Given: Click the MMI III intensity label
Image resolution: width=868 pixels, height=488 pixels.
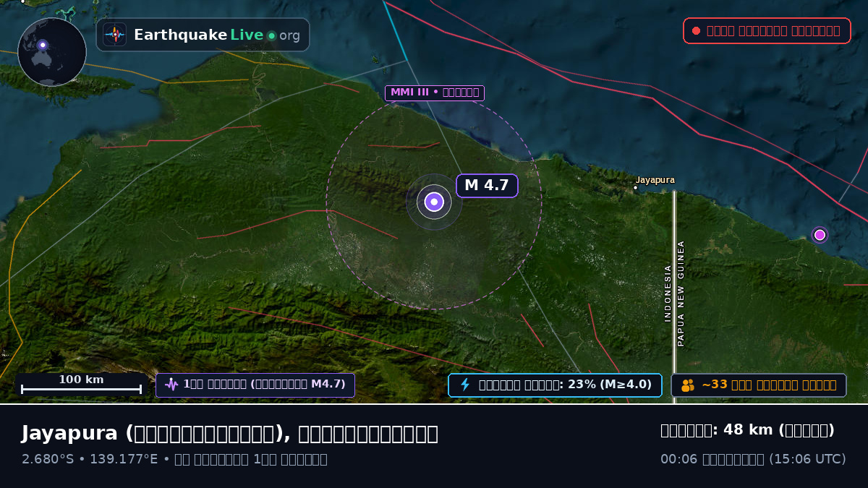Looking at the screenshot, I should pos(435,93).
